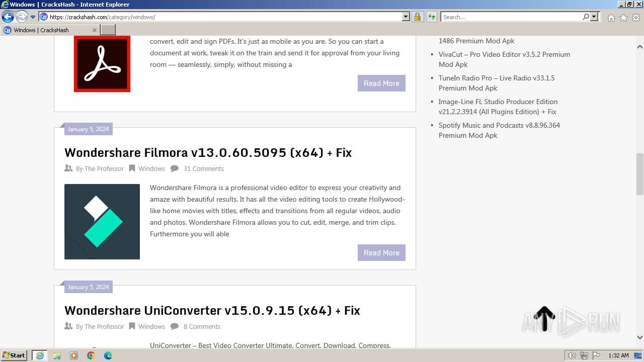Open VivaCut Pro Video Editor sidebar link
Image resolution: width=644 pixels, height=362 pixels.
504,59
